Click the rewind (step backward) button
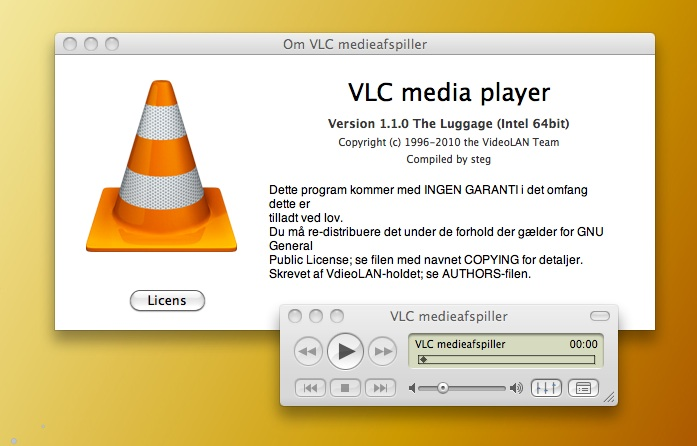The height and width of the screenshot is (446, 697). pos(308,351)
